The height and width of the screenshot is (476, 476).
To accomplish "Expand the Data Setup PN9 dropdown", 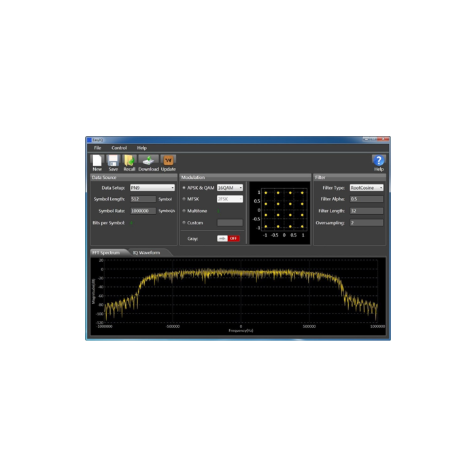I will point(152,188).
